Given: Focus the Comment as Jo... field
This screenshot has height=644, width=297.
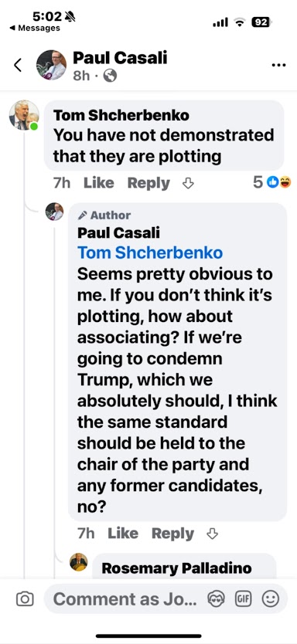Looking at the screenshot, I should click(125, 598).
